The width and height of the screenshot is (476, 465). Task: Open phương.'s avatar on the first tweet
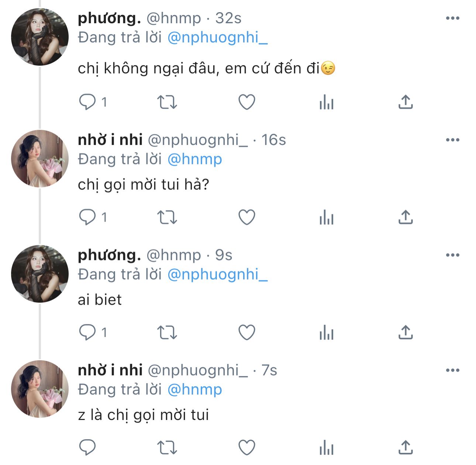tap(40, 37)
